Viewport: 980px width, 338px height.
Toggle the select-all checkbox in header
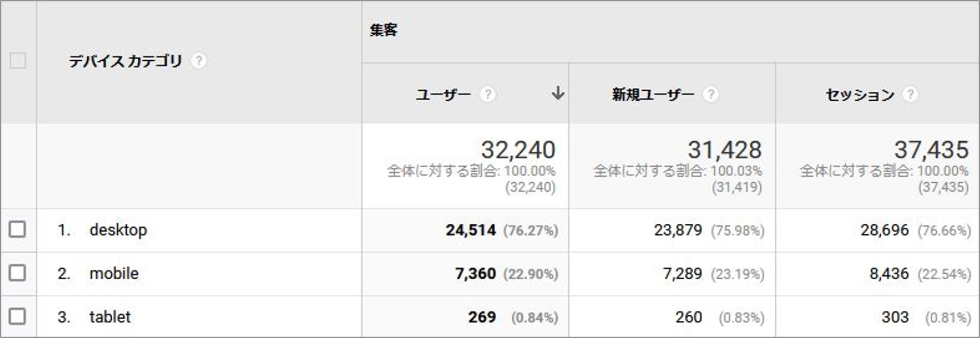(18, 61)
